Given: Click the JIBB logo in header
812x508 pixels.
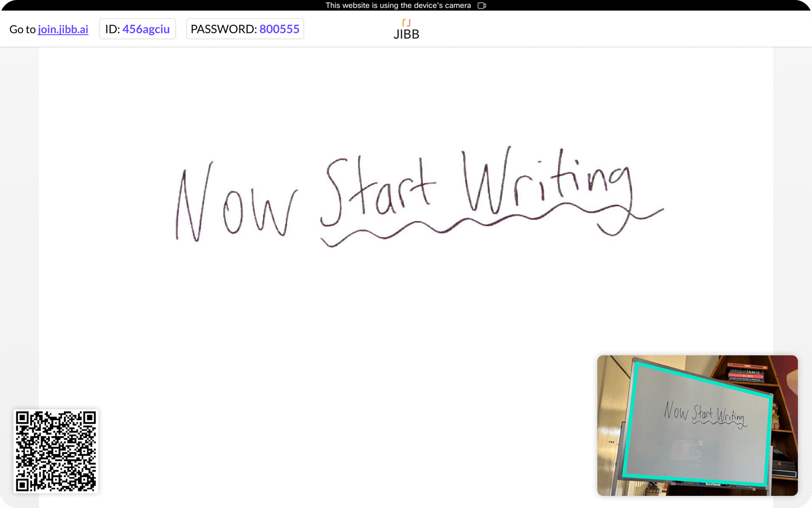Looking at the screenshot, I should pos(406,34).
